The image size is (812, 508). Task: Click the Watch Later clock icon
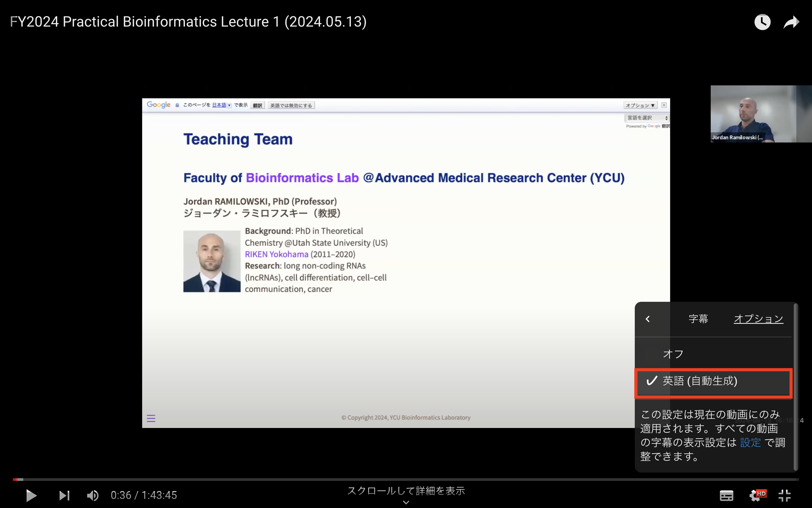tap(762, 22)
